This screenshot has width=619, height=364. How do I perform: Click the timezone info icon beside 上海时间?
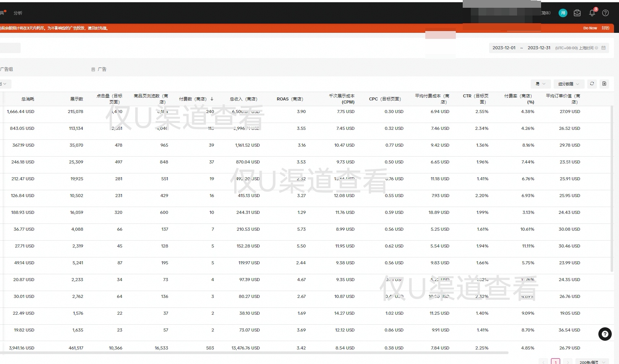tap(596, 48)
